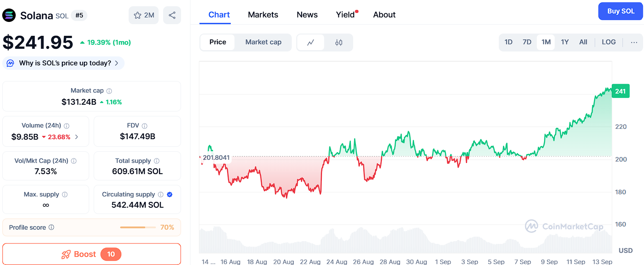Viewport: 644px width, 265px height.
Task: Switch to the Markets tab
Action: [263, 14]
